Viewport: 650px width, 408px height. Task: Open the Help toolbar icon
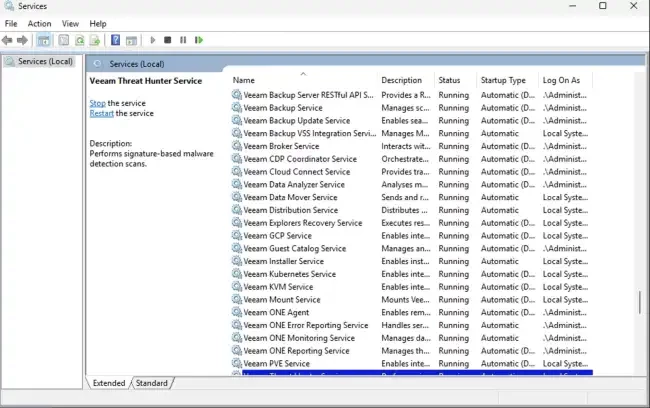coord(116,40)
